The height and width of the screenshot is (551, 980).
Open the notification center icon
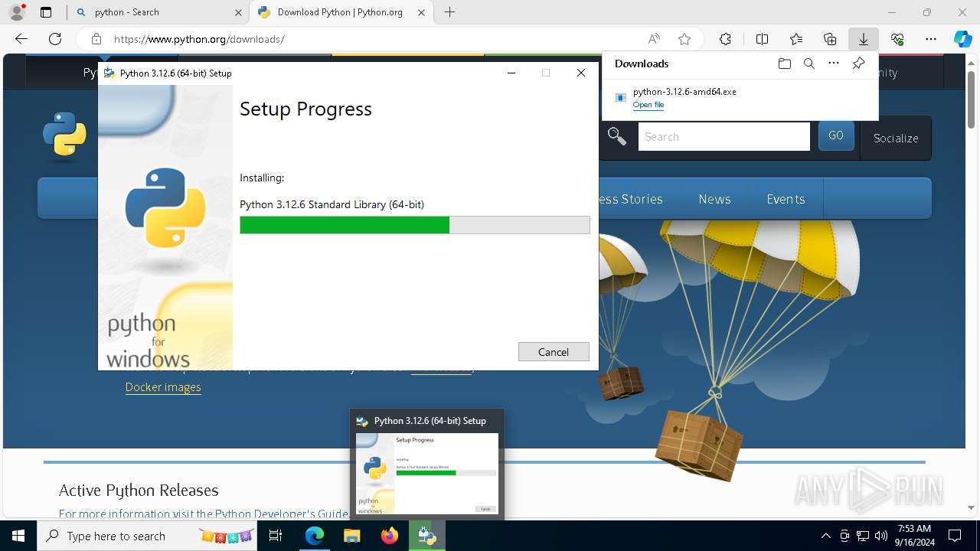[x=955, y=536]
